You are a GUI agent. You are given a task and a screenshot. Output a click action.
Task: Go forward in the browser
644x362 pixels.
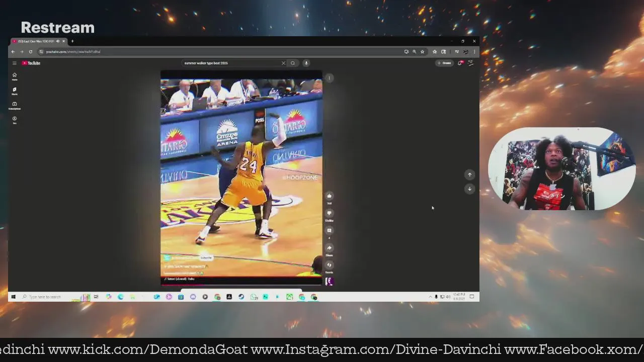(x=22, y=52)
